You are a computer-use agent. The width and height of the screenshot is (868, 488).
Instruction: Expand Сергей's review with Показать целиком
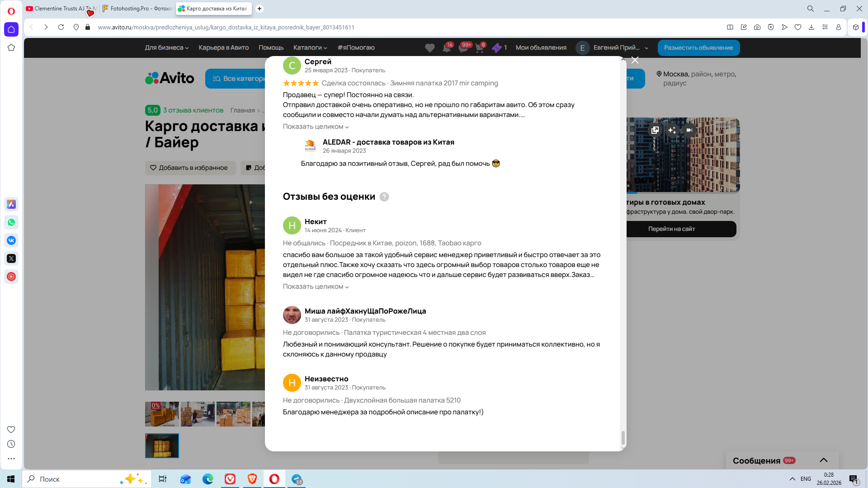pyautogui.click(x=316, y=127)
